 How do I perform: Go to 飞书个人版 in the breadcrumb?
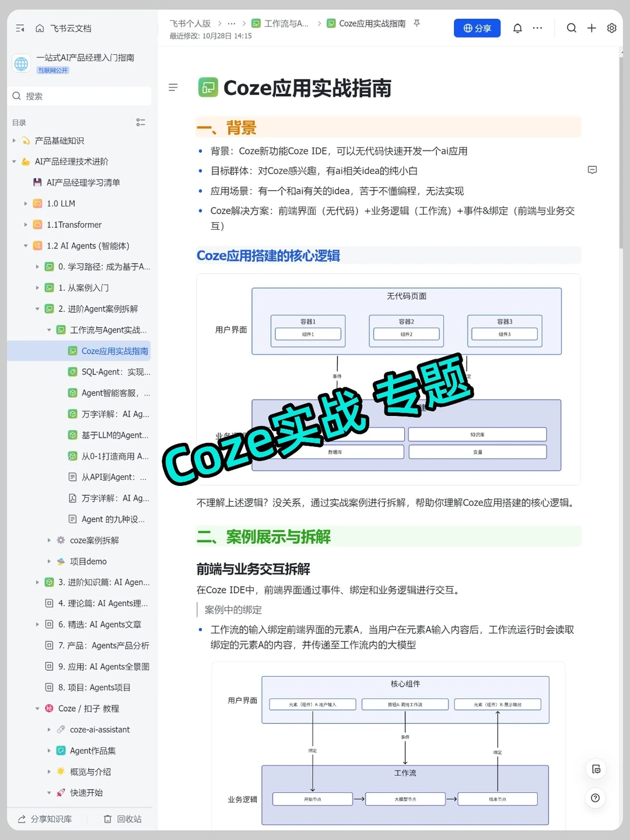coord(190,23)
